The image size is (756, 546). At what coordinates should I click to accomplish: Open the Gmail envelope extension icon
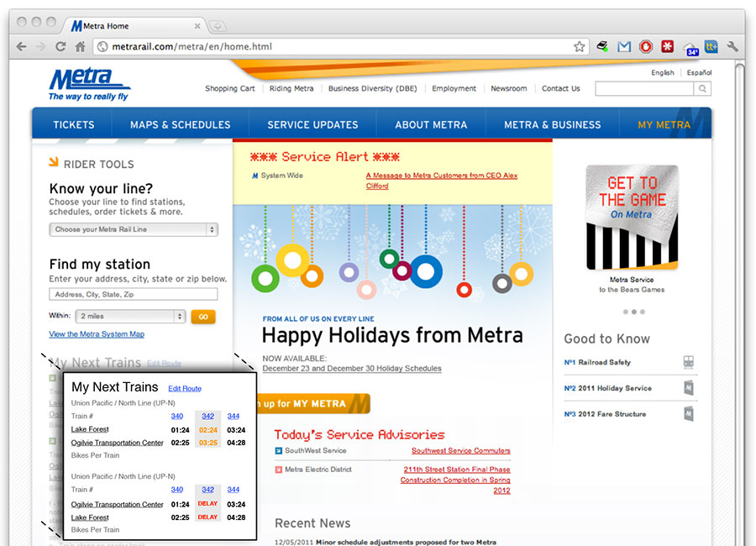tap(624, 47)
